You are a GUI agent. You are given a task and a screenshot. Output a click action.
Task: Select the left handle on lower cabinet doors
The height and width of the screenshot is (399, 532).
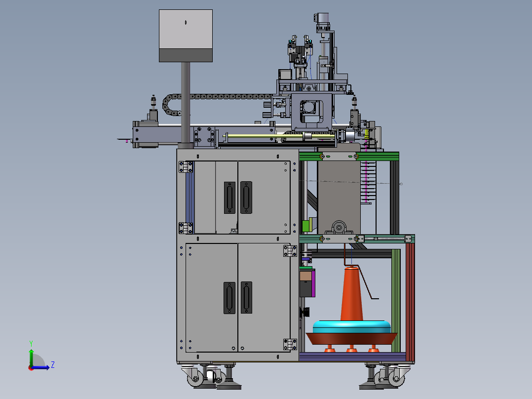coord(229,298)
